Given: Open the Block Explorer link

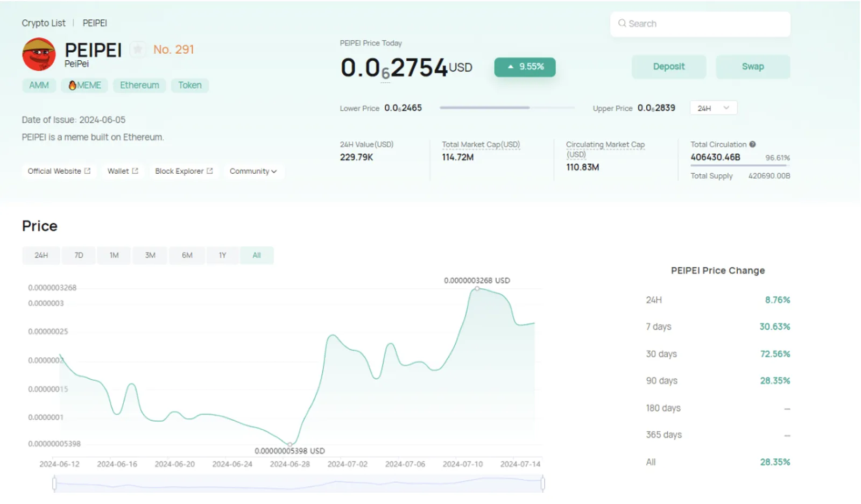Looking at the screenshot, I should pos(184,171).
